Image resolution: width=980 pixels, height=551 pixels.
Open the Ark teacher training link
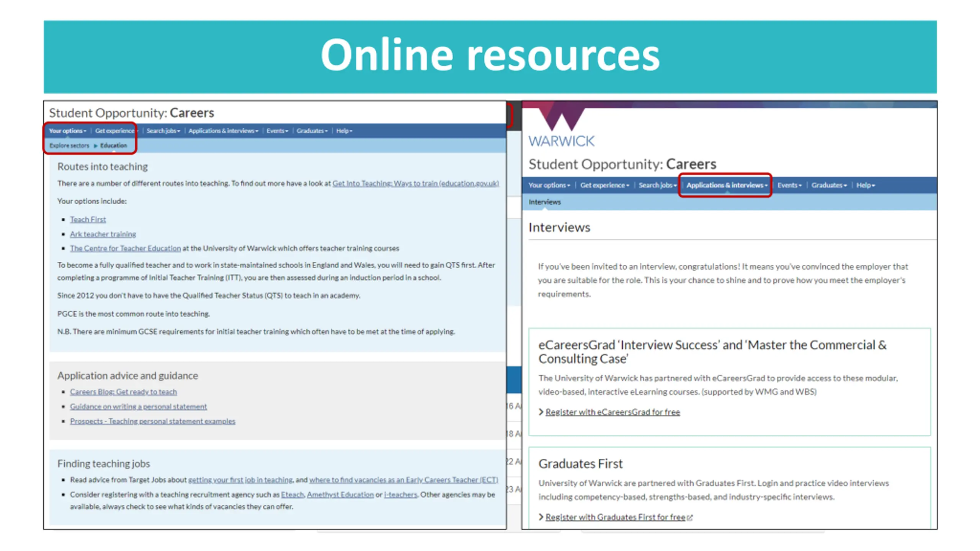click(x=103, y=234)
